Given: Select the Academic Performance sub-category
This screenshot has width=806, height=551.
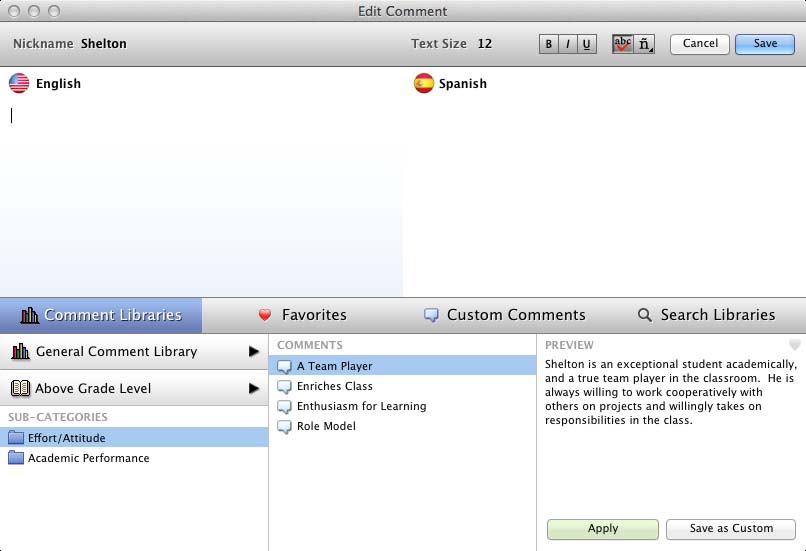Looking at the screenshot, I should pos(134,458).
